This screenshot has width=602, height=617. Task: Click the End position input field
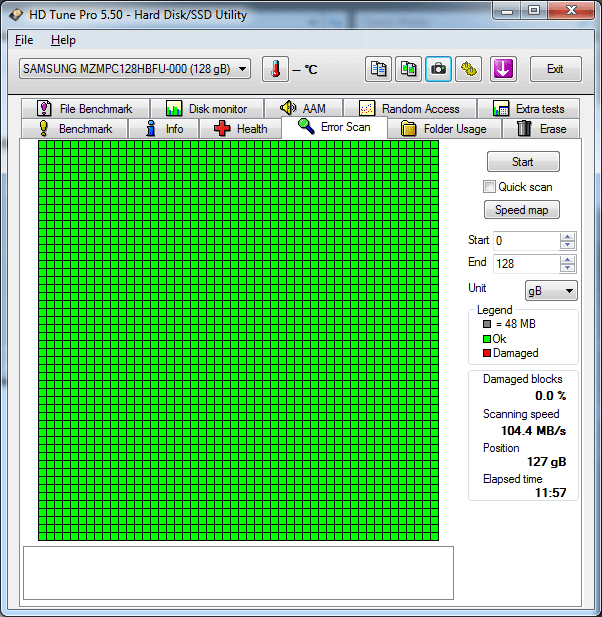(x=526, y=264)
